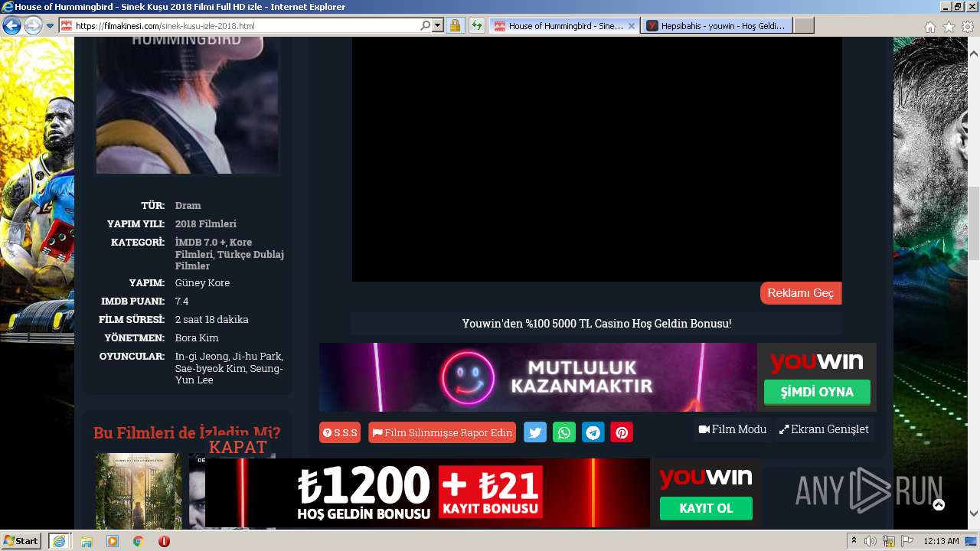This screenshot has height=551, width=980.
Task: Refresh the page with the green arrows icon
Action: tap(477, 25)
